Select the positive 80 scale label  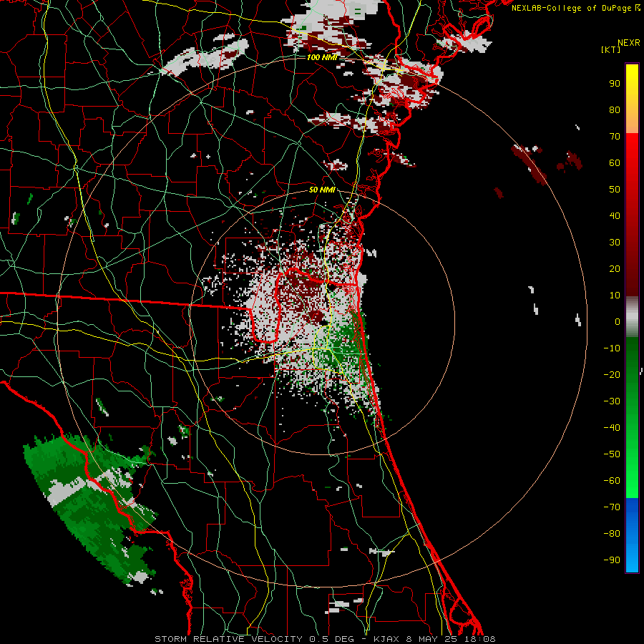click(615, 110)
